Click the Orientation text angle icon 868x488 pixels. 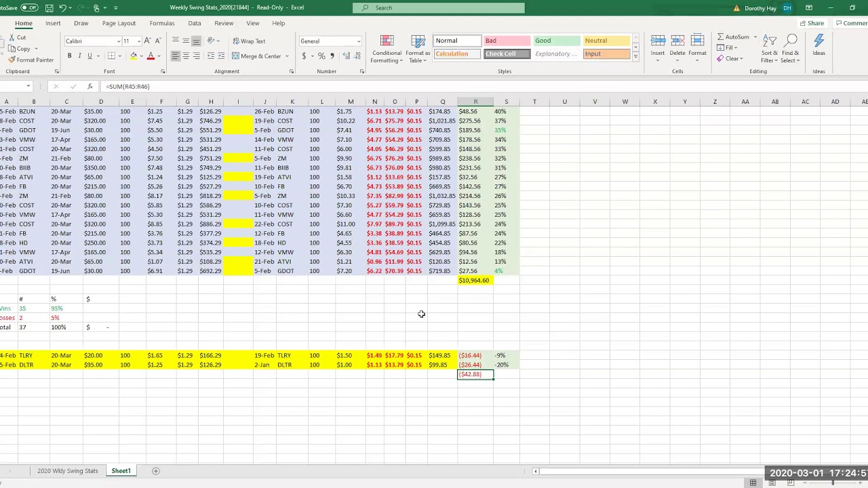click(x=211, y=41)
